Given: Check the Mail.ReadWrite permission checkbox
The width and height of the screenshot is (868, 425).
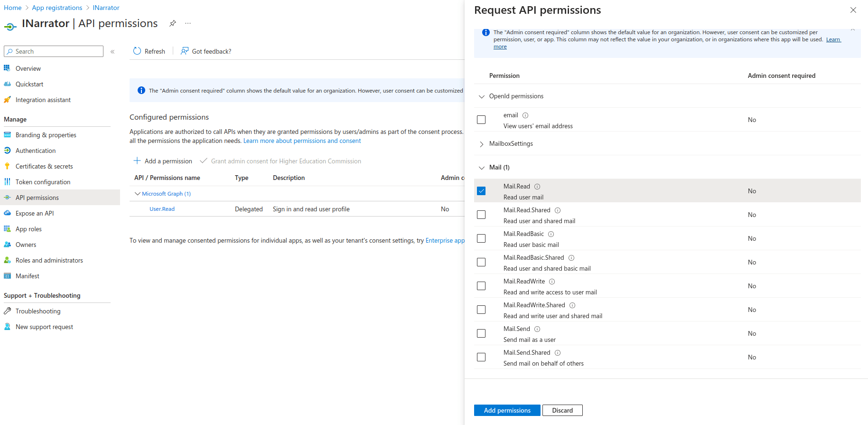Looking at the screenshot, I should 481,286.
